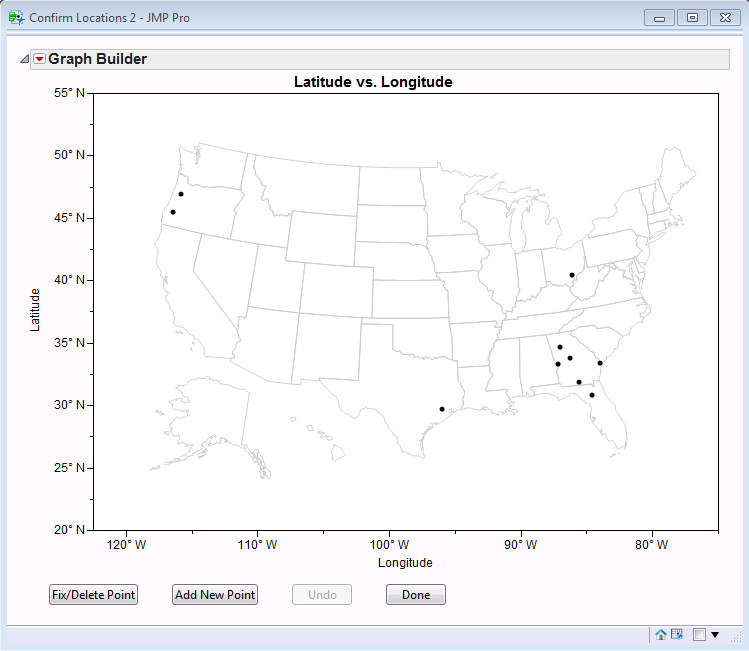
Task: Click the 25° N axis label
Action: 69,468
